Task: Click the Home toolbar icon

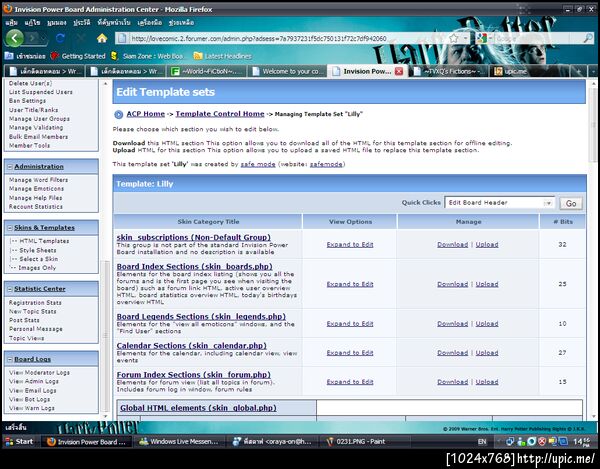Action: pyautogui.click(x=102, y=38)
